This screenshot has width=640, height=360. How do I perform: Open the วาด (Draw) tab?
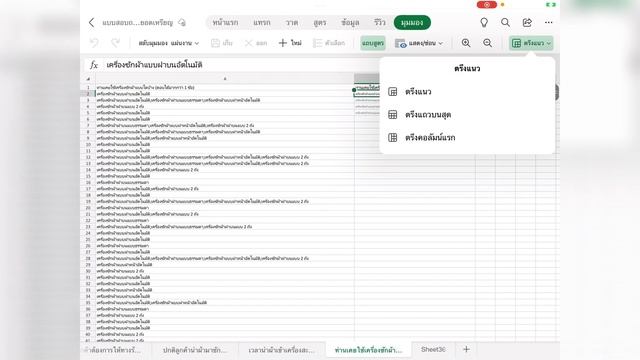(291, 22)
